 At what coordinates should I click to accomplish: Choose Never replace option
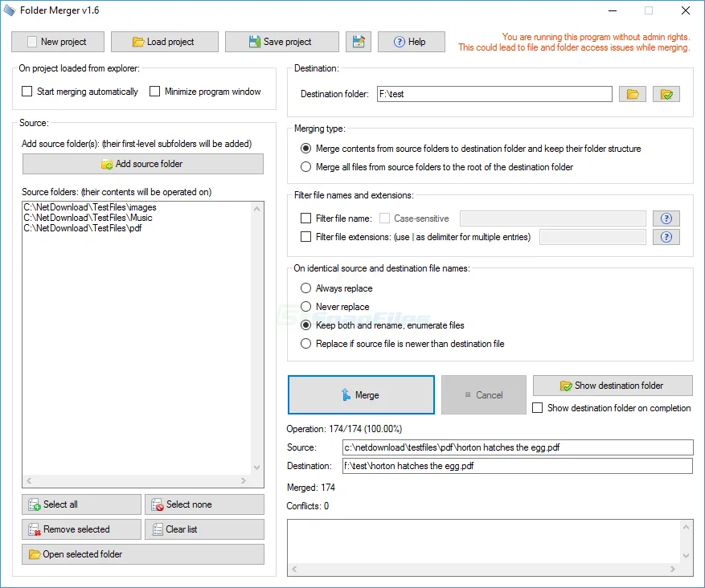[305, 306]
